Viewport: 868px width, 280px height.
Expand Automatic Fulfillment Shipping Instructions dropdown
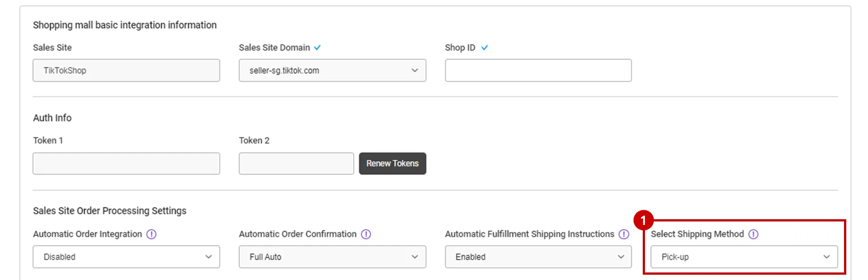click(538, 257)
